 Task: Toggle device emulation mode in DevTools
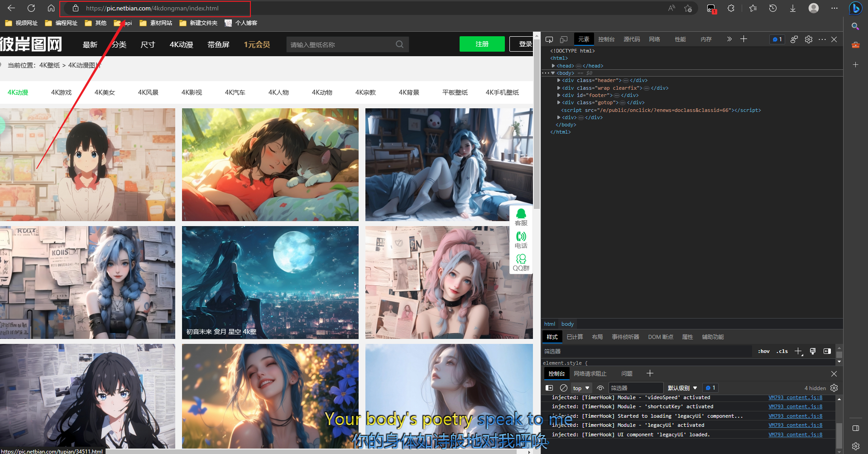click(x=564, y=39)
